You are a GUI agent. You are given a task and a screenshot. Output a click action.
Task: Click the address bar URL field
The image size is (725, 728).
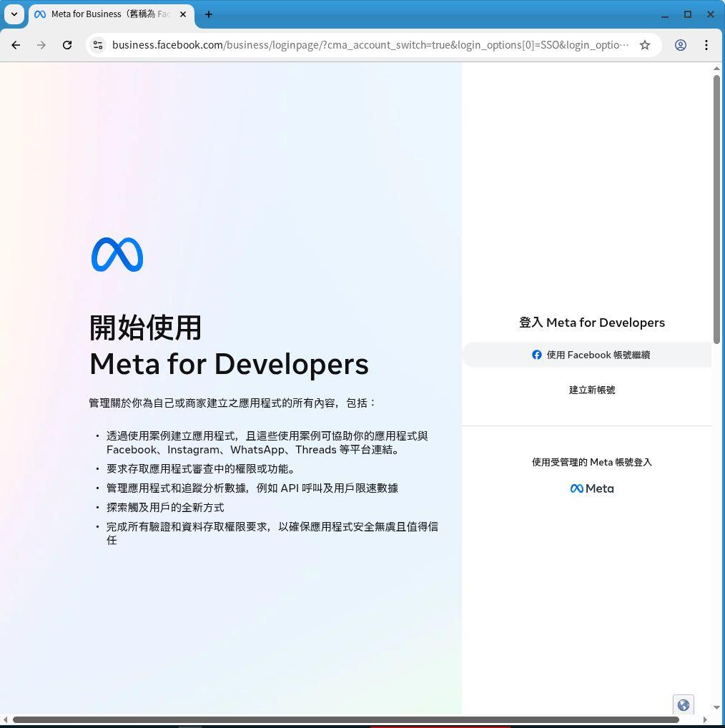pos(370,45)
